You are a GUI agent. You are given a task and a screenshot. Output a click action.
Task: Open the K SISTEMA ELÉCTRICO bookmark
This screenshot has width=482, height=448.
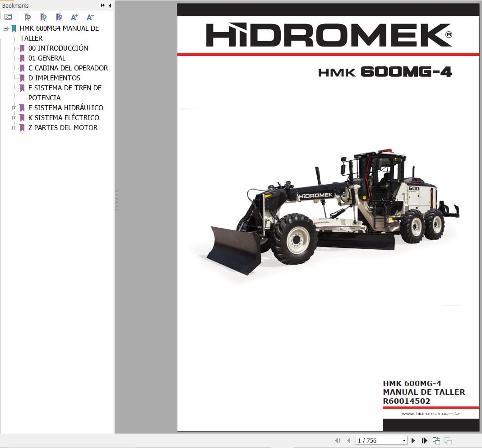point(64,118)
